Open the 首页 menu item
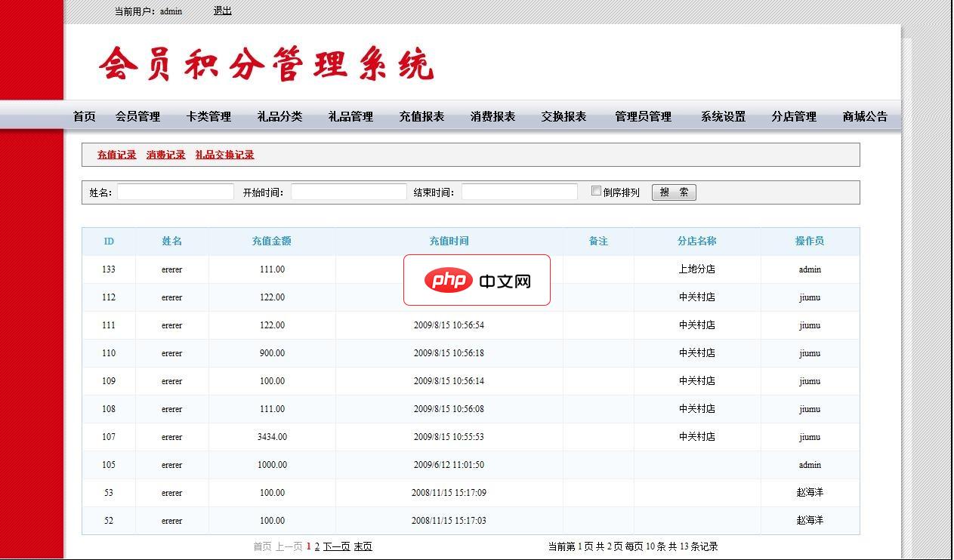The width and height of the screenshot is (954, 560). click(x=83, y=116)
